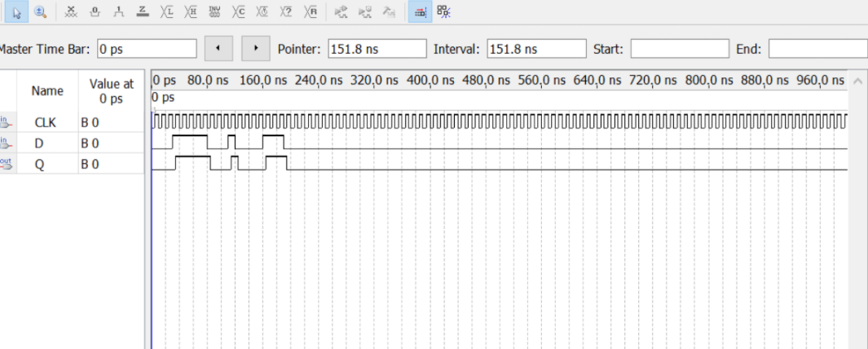Viewport: 868px width, 349px height.
Task: Open Overwrite Clock tool
Action: click(x=262, y=11)
